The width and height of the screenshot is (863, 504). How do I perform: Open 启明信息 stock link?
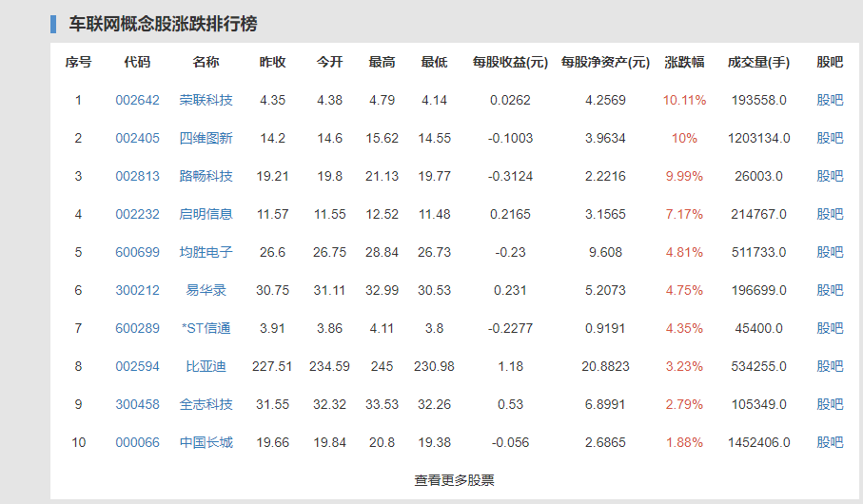click(206, 214)
